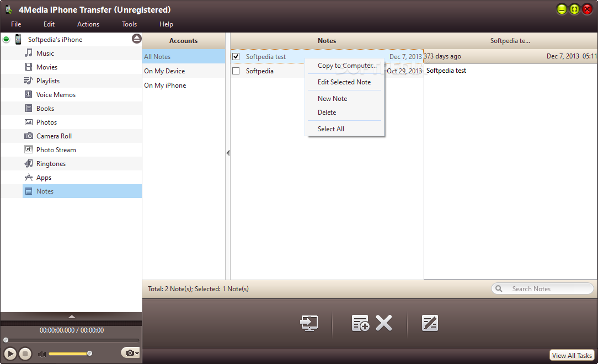Click the Camera Roll icon
This screenshot has width=598, height=364.
29,136
